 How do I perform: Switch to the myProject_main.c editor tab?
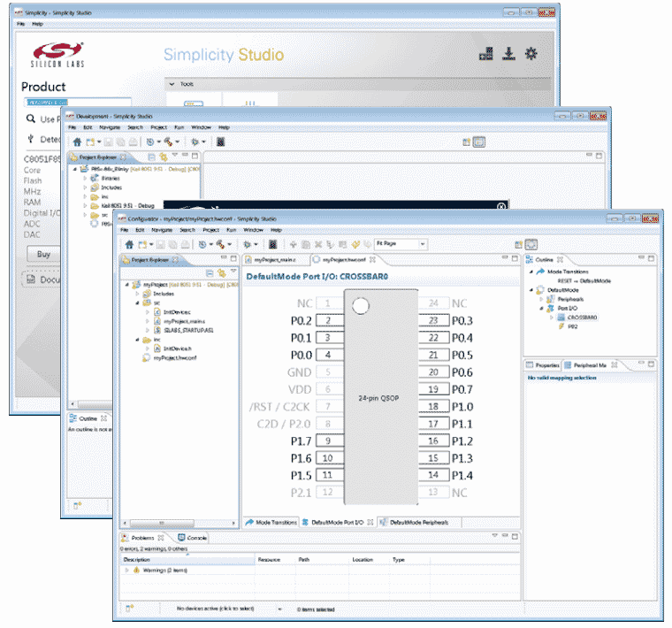click(x=275, y=260)
